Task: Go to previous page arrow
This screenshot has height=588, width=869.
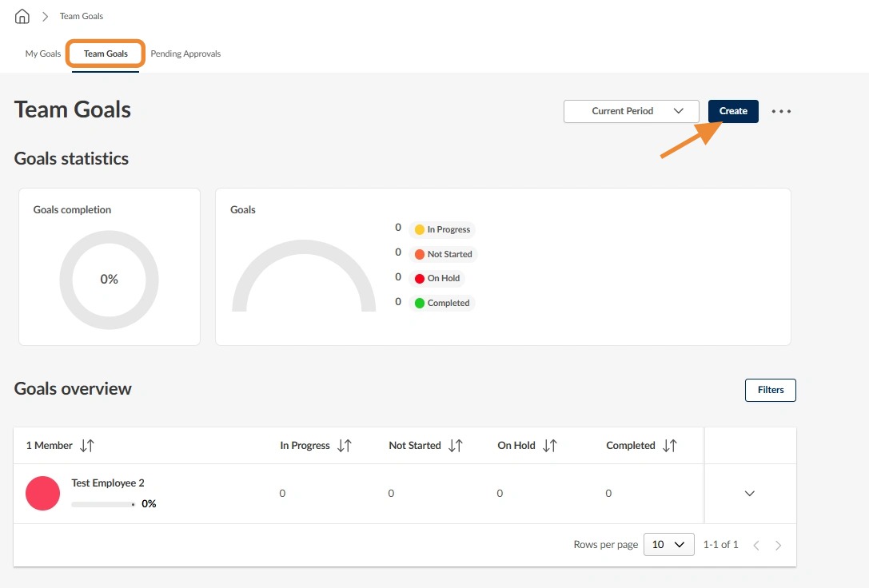Action: coord(756,546)
